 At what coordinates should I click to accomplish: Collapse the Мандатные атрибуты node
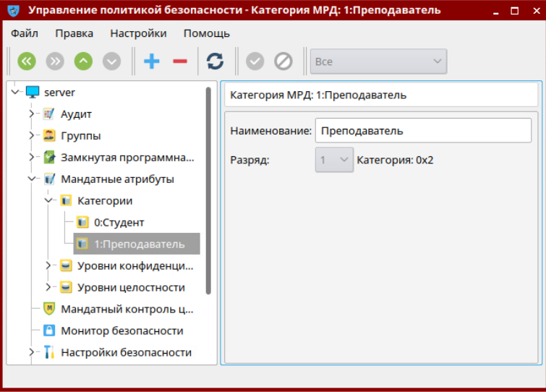[x=32, y=179]
